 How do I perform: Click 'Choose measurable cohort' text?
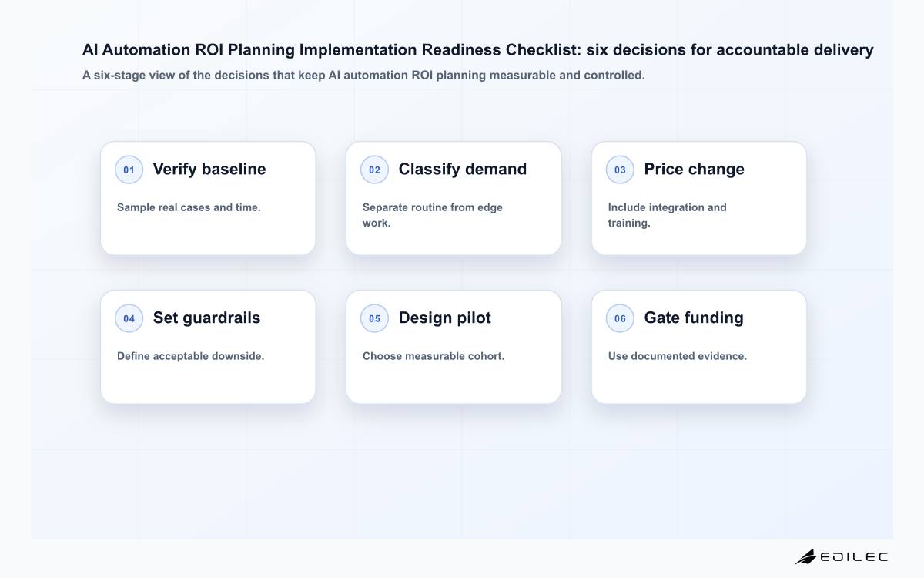pos(434,356)
